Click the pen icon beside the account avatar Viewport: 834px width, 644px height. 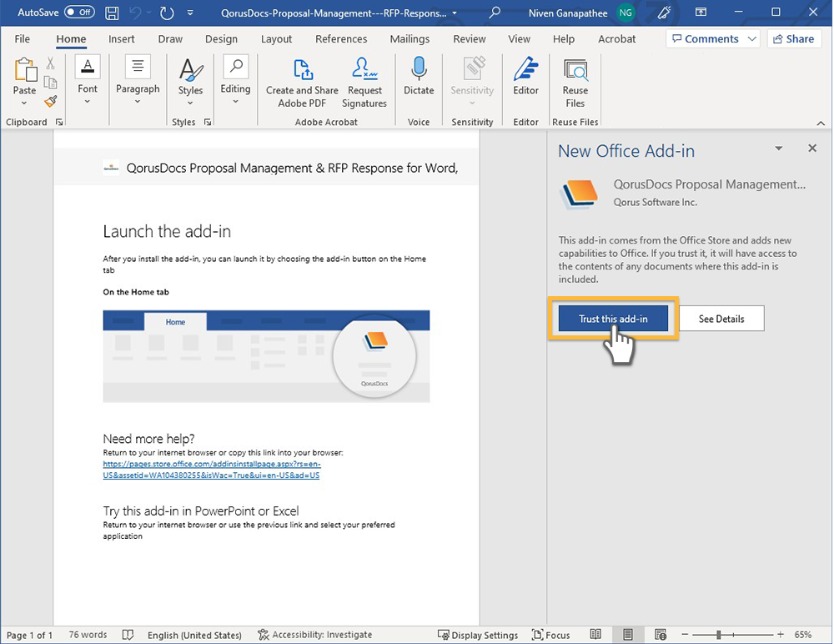(665, 13)
